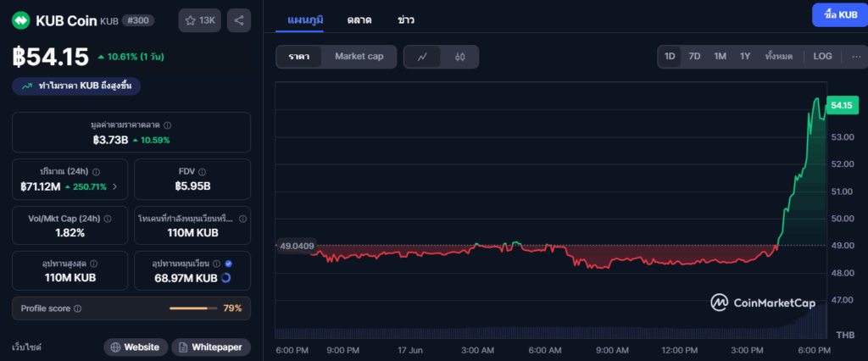Toggle chart to Market cap view

(359, 57)
